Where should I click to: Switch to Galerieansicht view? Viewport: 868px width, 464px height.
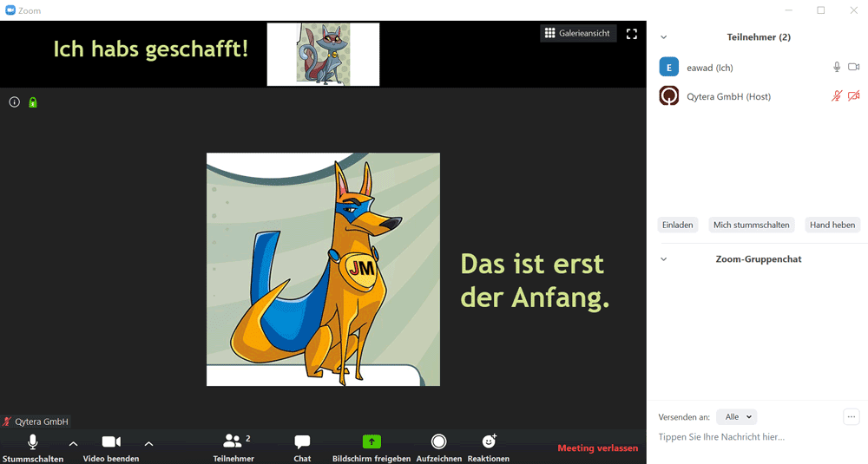coord(578,34)
